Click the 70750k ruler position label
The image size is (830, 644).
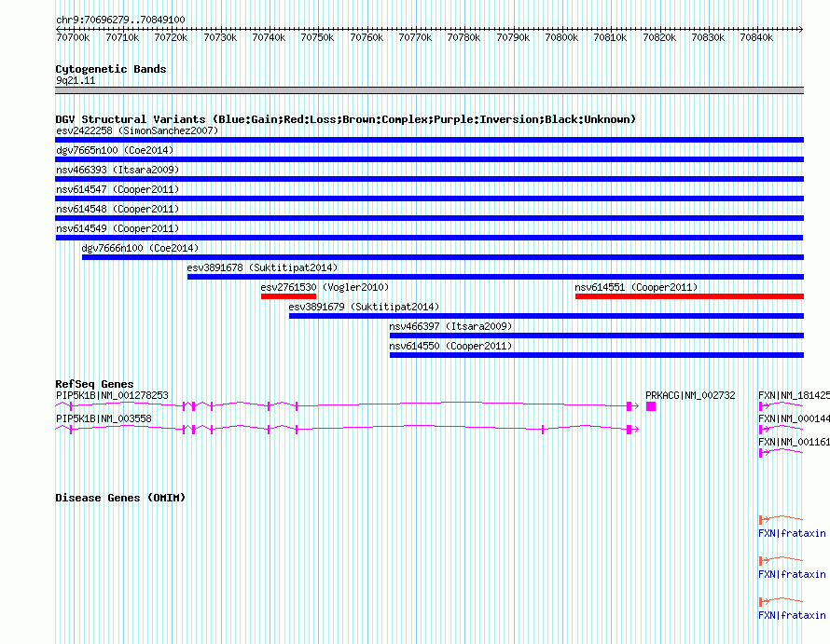click(318, 37)
